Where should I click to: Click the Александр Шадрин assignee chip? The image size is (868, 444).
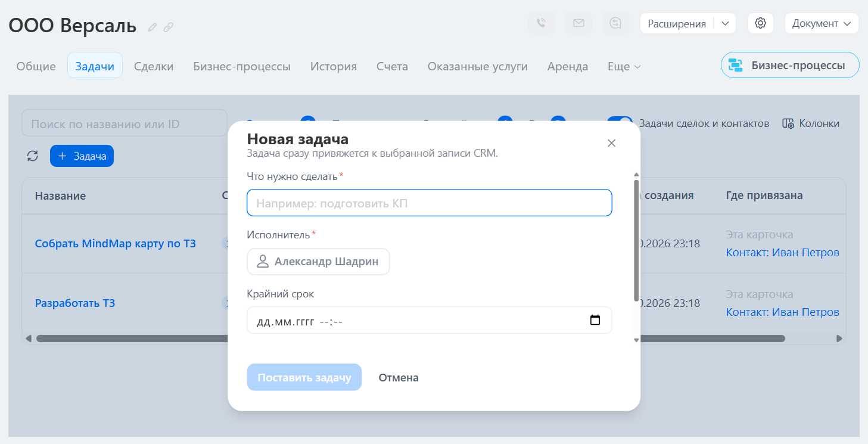318,262
